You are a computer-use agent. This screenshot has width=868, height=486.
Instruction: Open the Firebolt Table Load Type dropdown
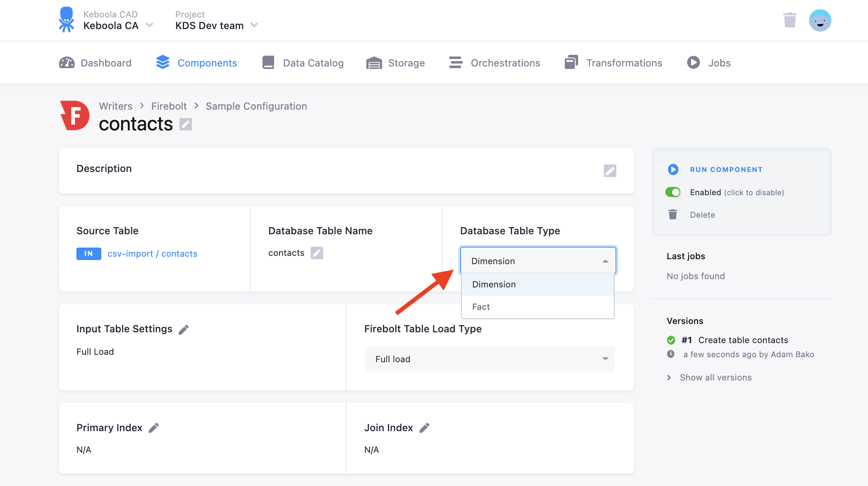(x=490, y=359)
